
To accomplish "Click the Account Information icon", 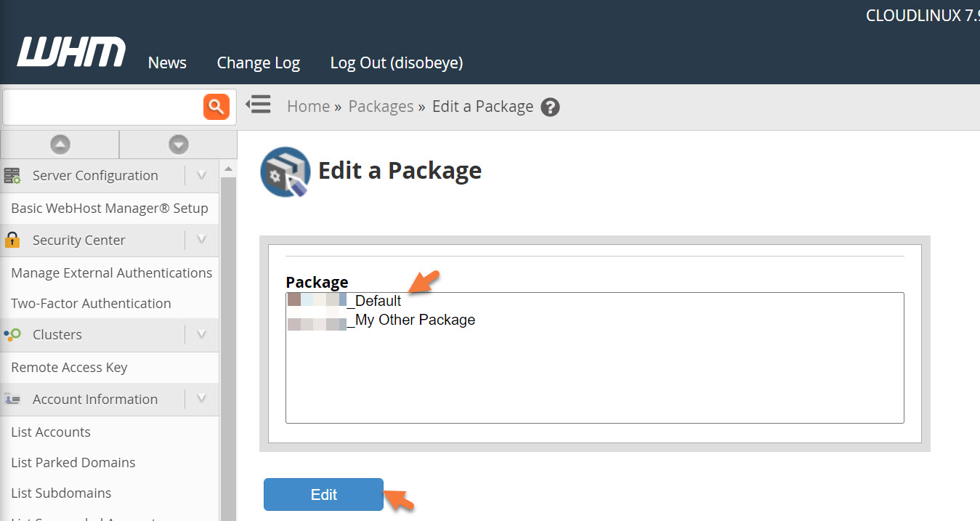I will tap(12, 398).
